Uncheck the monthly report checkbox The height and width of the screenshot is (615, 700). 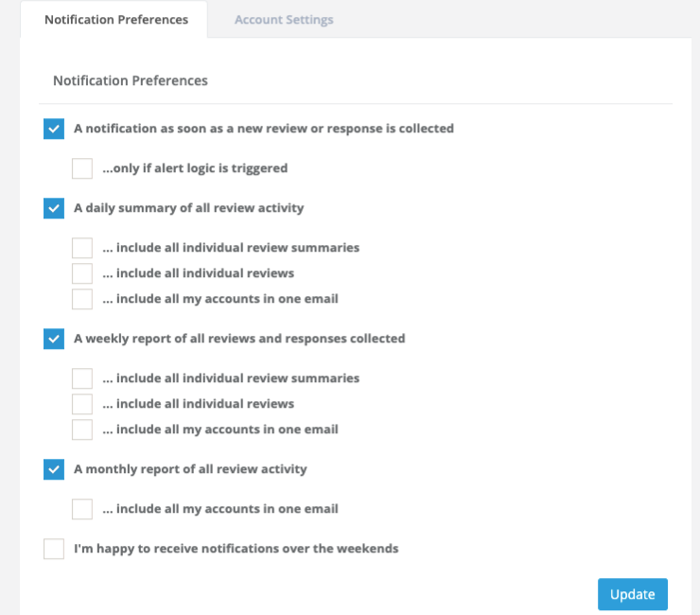tap(54, 469)
